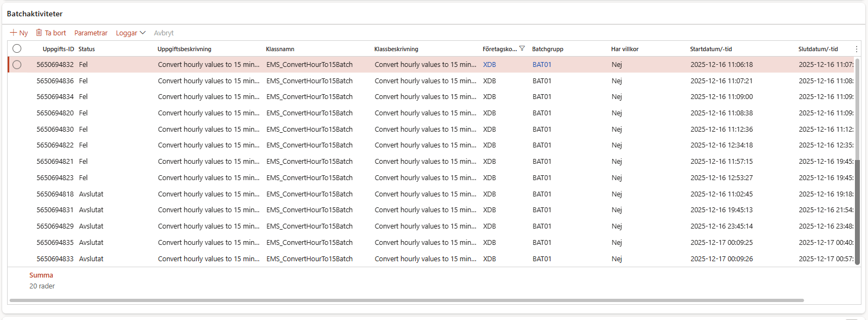Click the vertical scrollbar of the grid
This screenshot has height=320, width=868.
[x=857, y=163]
